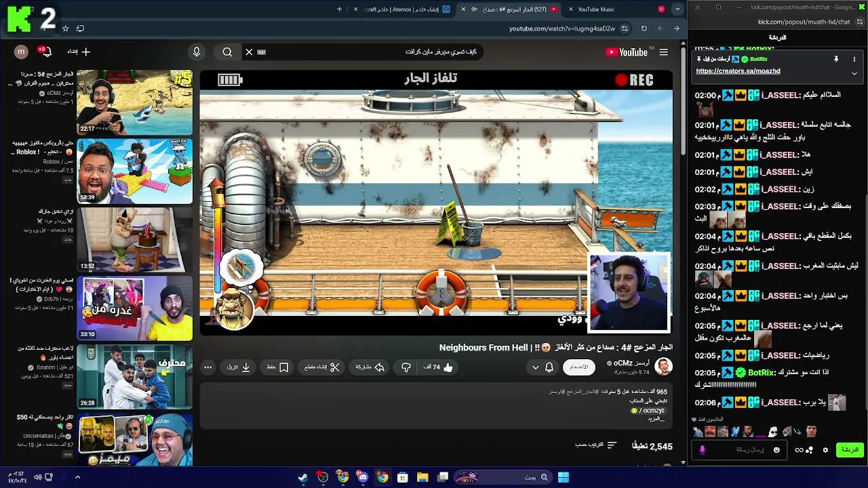This screenshot has height=488, width=868.
Task: Open oCMz channel avatar under the video
Action: pos(663,367)
